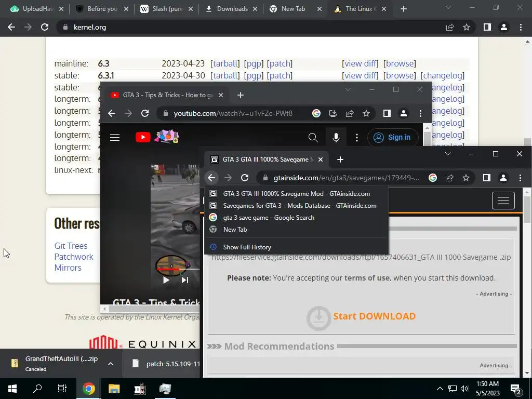Click the YouTube video progress bar
The width and height of the screenshot is (532, 399).
178,270
